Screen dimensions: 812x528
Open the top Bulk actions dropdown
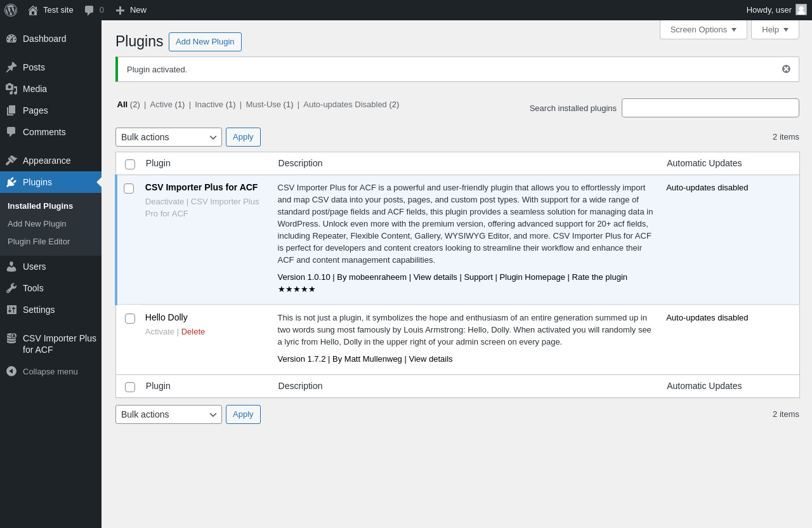click(169, 137)
